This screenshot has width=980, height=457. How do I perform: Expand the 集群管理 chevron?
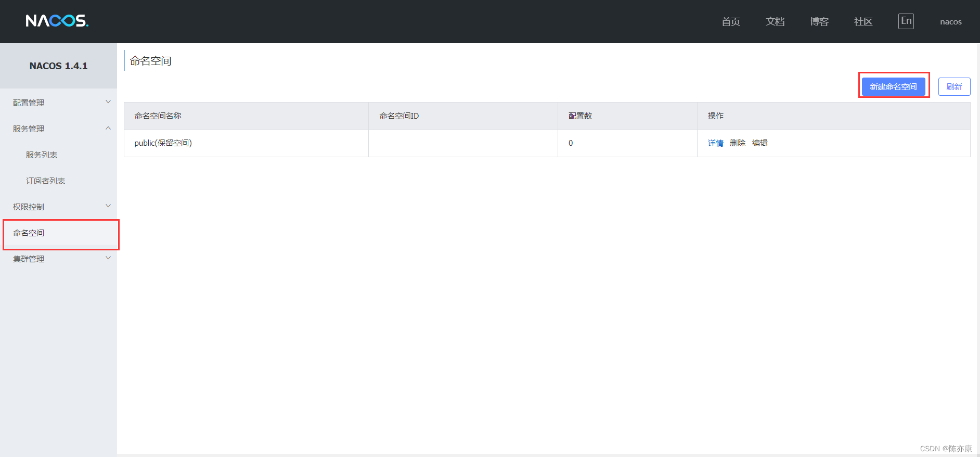pos(108,258)
